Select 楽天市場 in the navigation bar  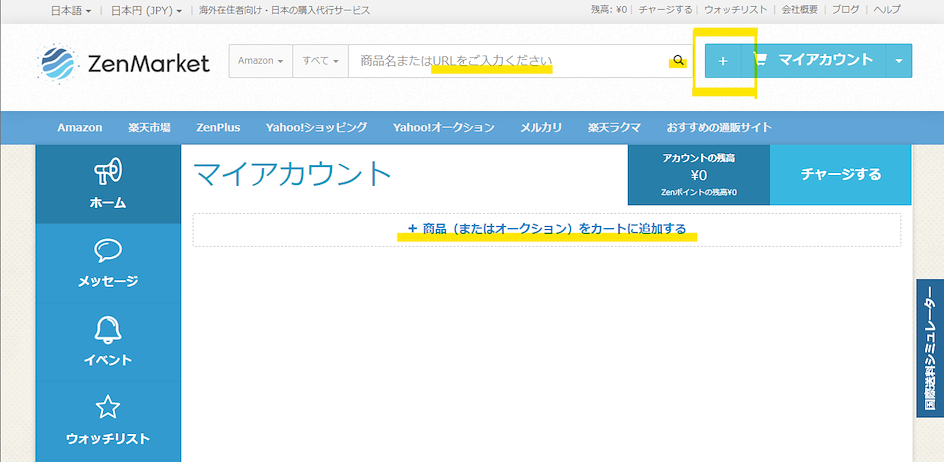pos(149,128)
